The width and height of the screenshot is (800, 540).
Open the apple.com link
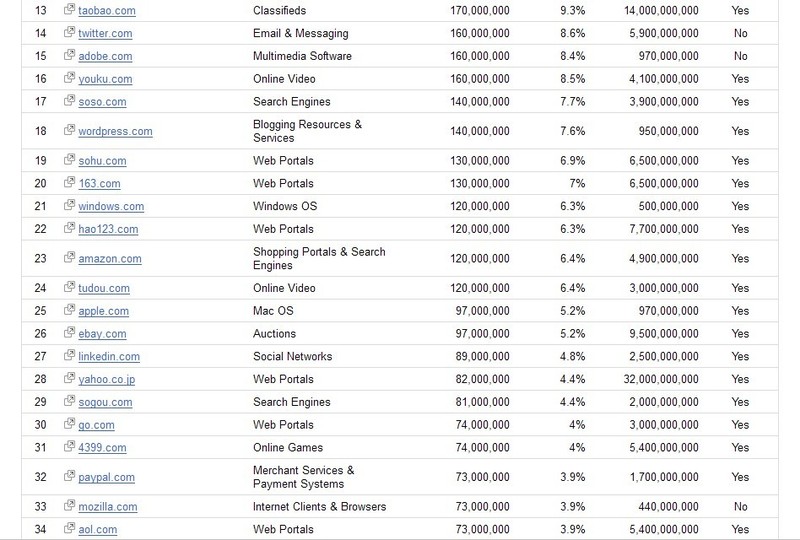click(x=103, y=312)
